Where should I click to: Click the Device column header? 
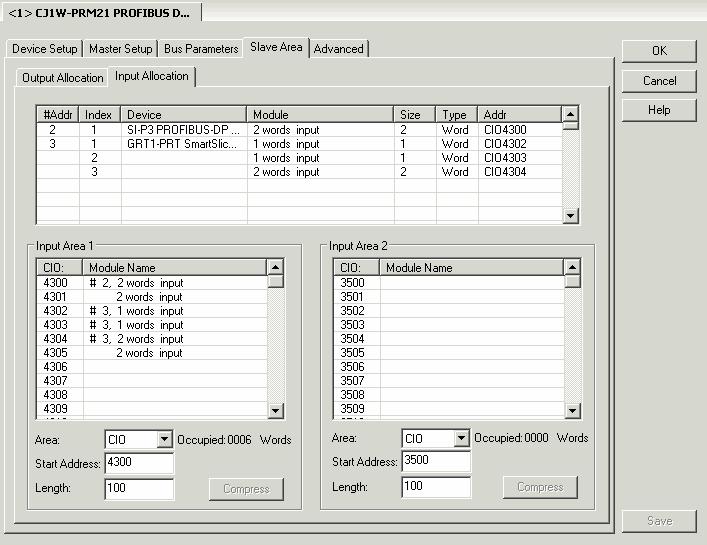184,114
